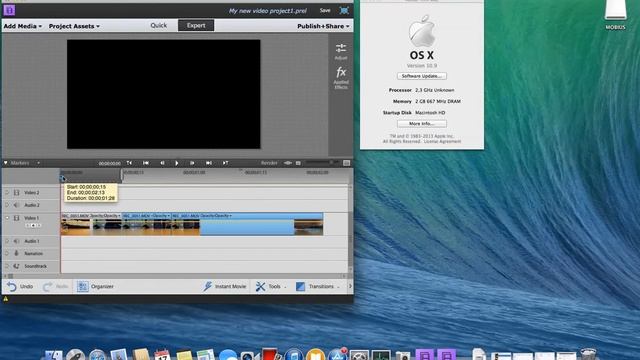Open the Tools menu in action bar

pos(271,287)
